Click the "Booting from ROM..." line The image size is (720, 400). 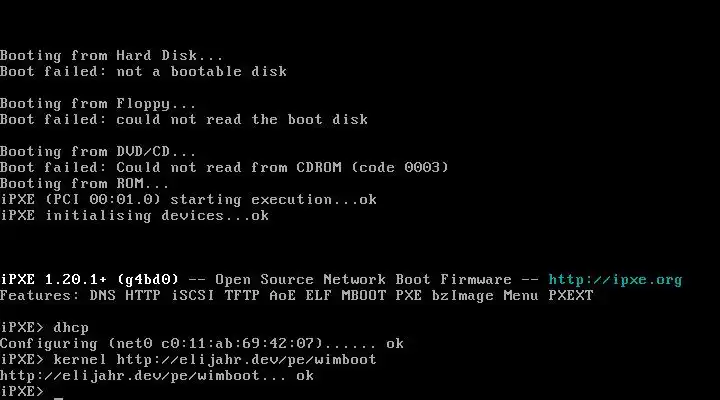(84, 184)
